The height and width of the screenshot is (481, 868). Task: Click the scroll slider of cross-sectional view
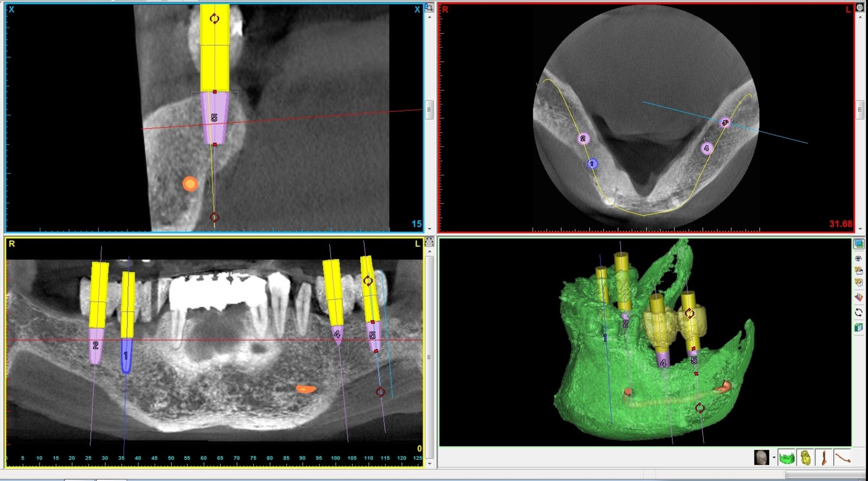429,109
